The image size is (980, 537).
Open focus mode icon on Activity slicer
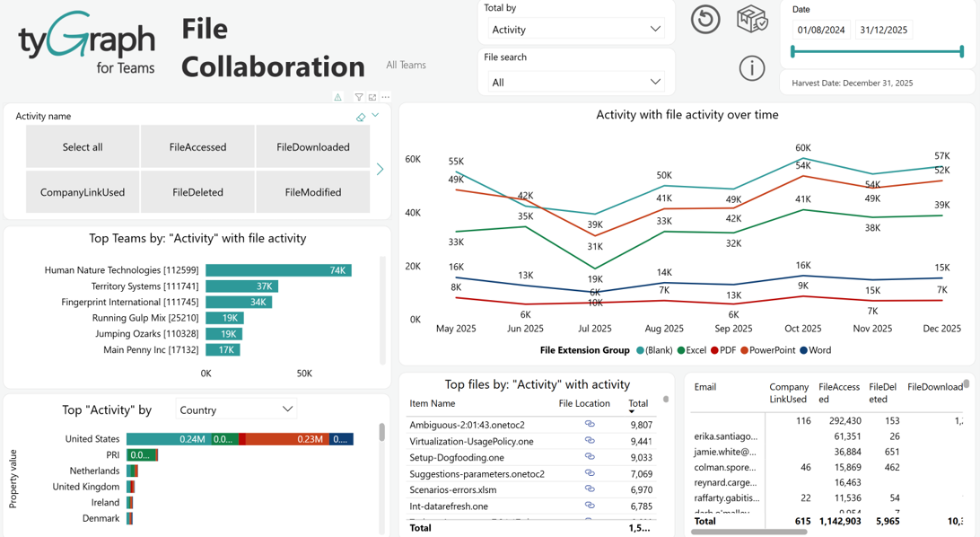pyautogui.click(x=372, y=97)
